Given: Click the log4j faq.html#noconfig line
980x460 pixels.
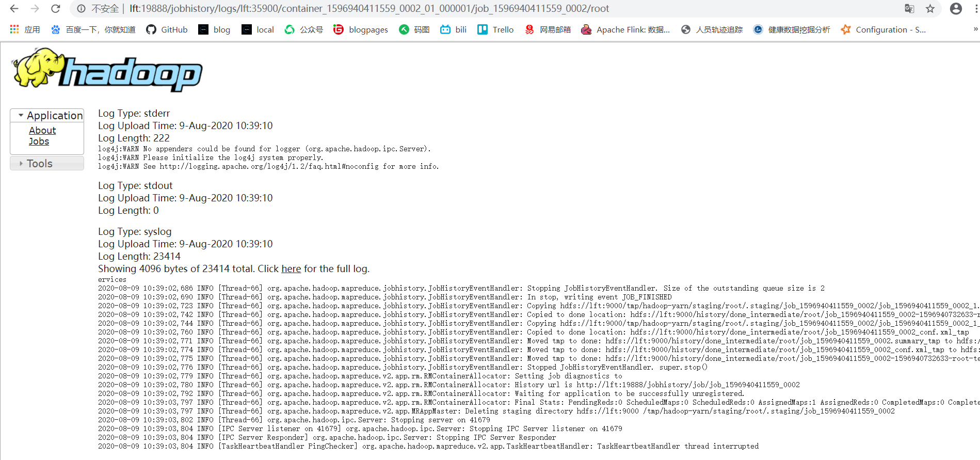Looking at the screenshot, I should coord(268,167).
